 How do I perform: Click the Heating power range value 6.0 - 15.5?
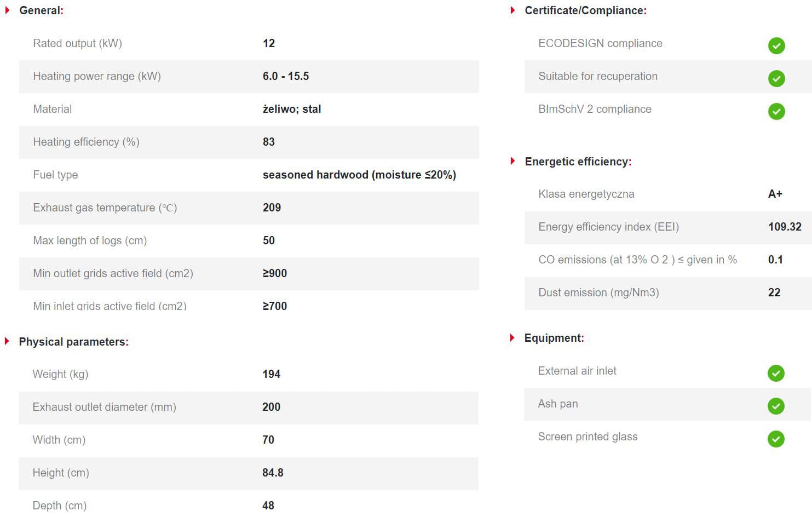pyautogui.click(x=286, y=76)
